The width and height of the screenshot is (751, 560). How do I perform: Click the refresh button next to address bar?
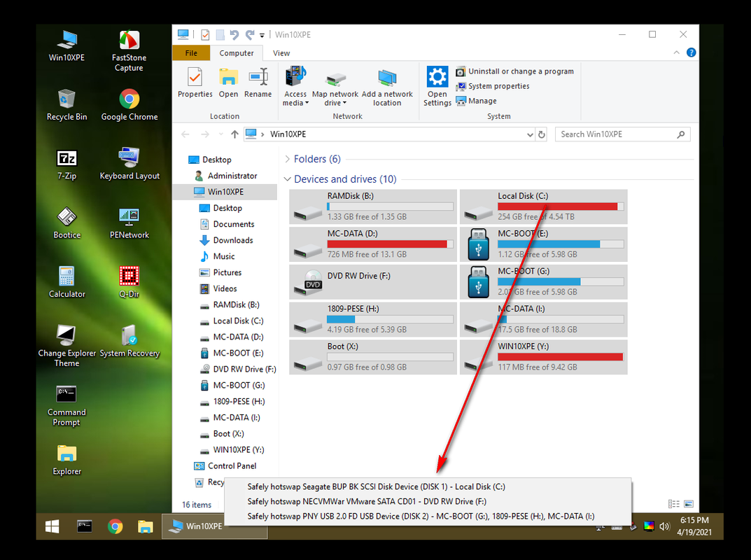[541, 134]
